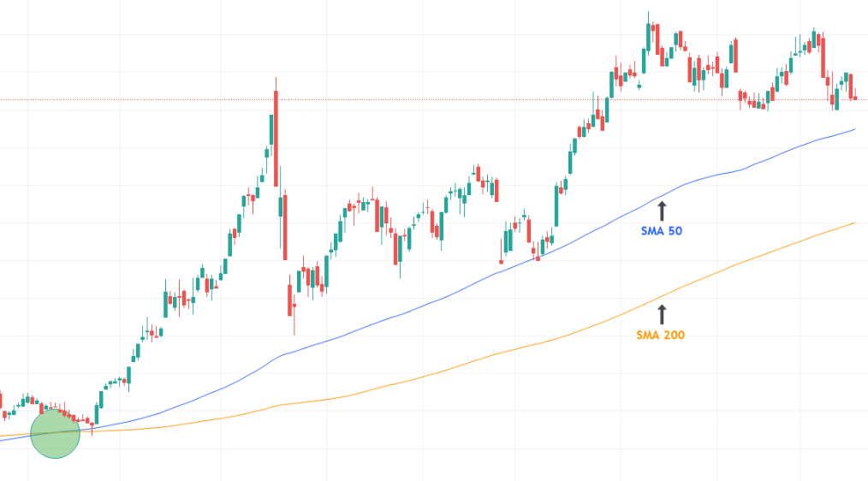Select the tall green candle starting the second rally
The width and height of the screenshot is (868, 481).
click(x=556, y=205)
